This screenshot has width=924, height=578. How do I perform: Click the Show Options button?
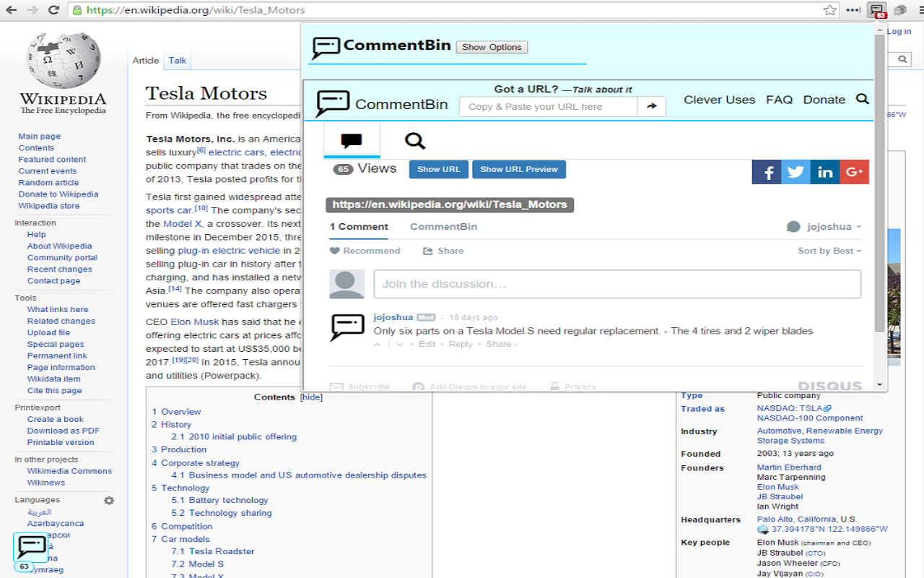492,47
